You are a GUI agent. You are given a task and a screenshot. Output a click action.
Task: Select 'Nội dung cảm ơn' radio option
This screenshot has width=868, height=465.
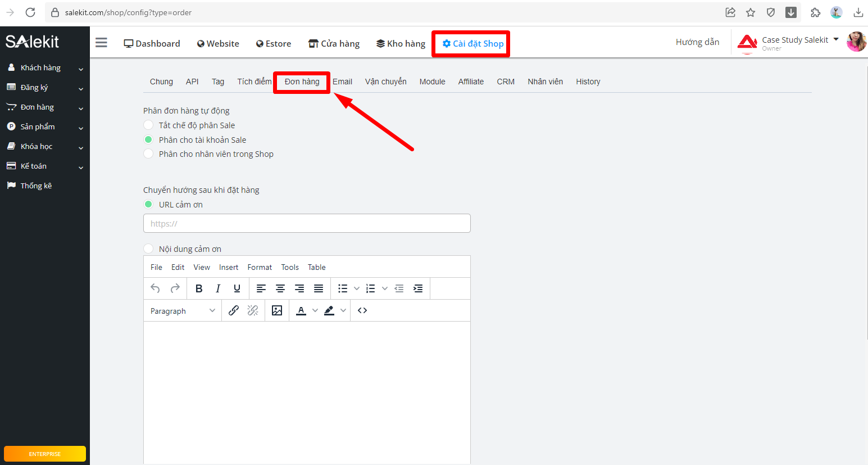click(x=148, y=249)
